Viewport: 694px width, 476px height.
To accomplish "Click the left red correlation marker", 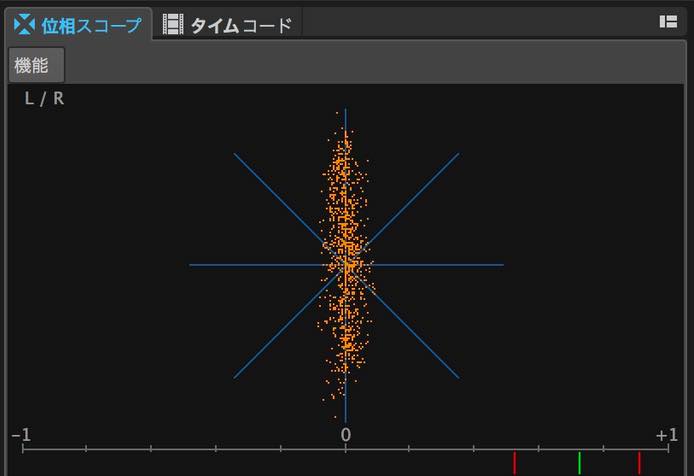I will pyautogui.click(x=514, y=463).
